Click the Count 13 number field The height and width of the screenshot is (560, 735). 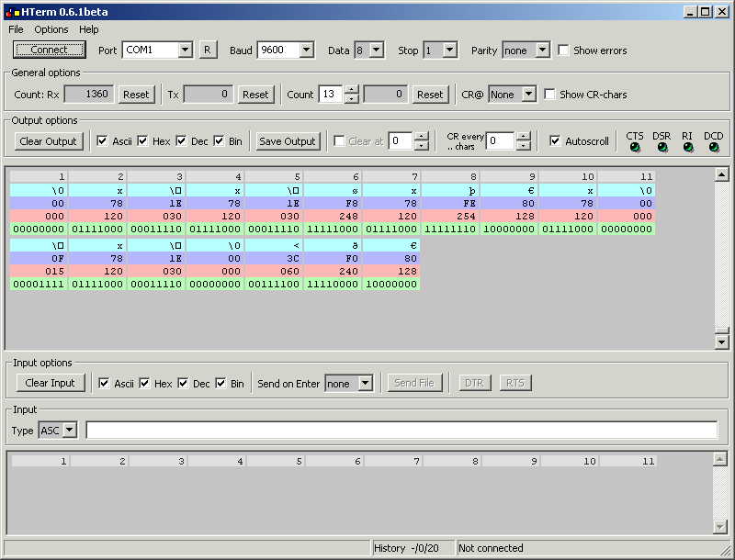pos(332,95)
